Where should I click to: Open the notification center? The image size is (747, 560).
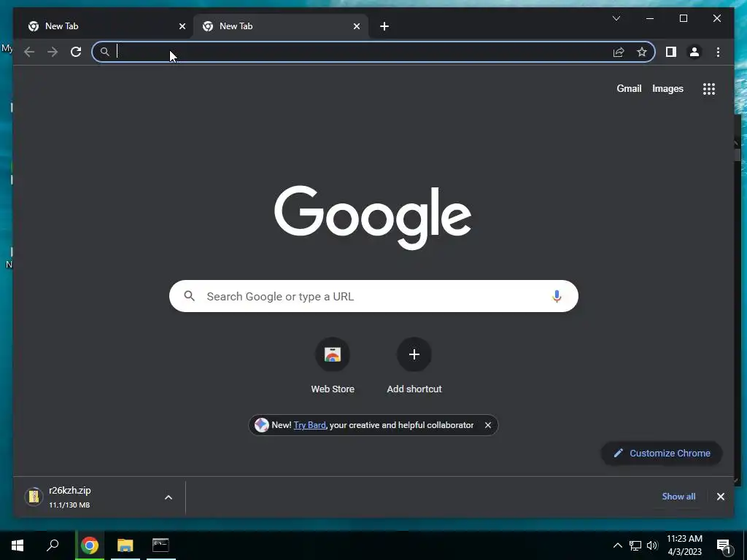tap(724, 545)
